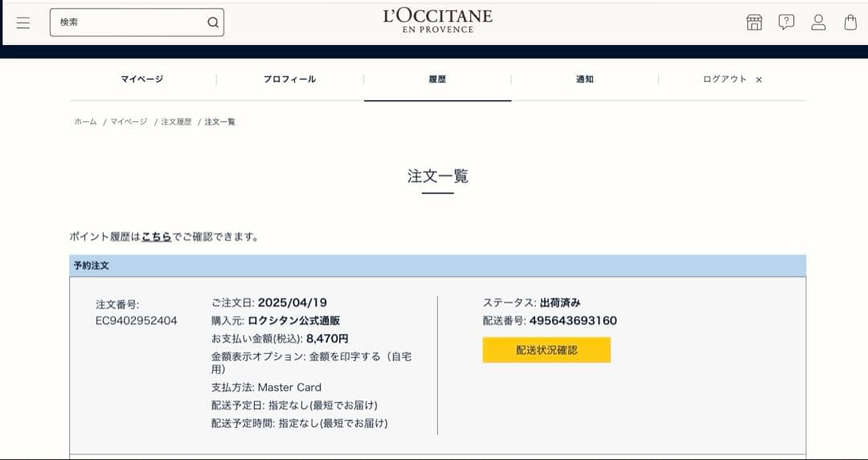
Task: Open the shopping bag icon
Action: coord(850,23)
